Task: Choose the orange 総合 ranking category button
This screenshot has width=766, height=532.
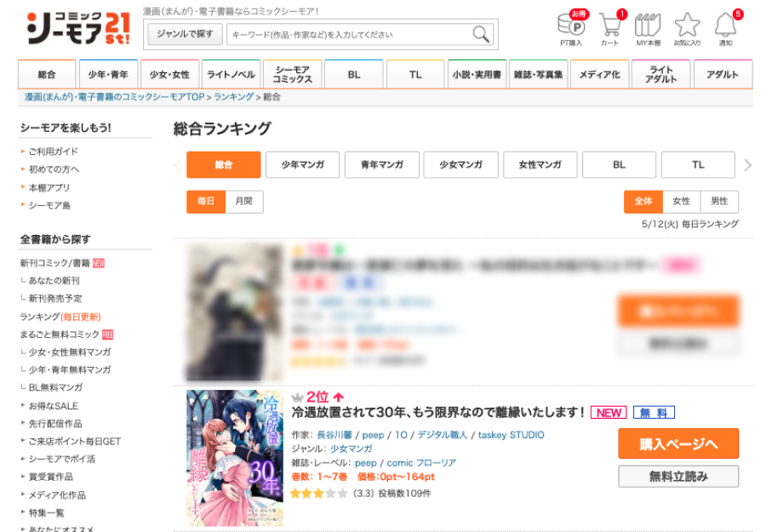Action: tap(223, 164)
